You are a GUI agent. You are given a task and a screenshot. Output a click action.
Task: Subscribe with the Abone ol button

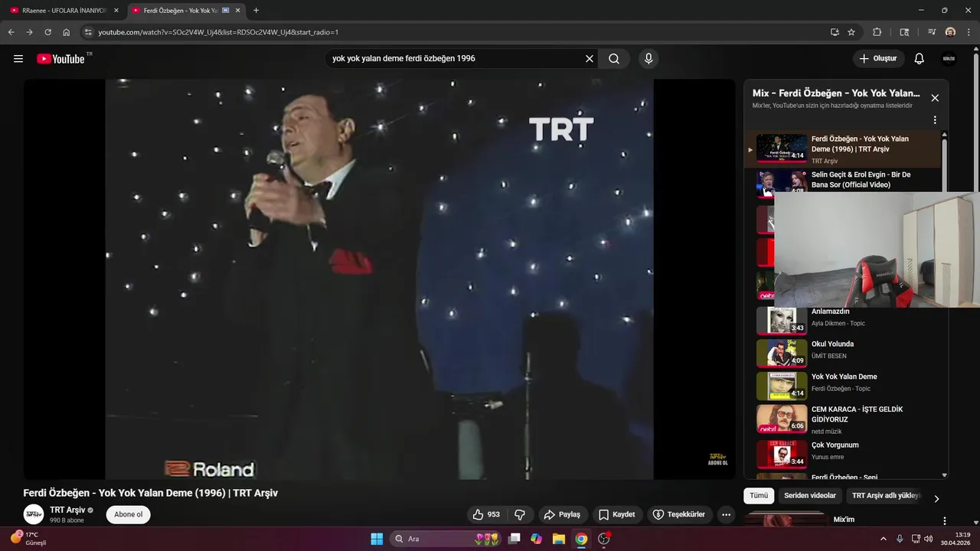128,514
